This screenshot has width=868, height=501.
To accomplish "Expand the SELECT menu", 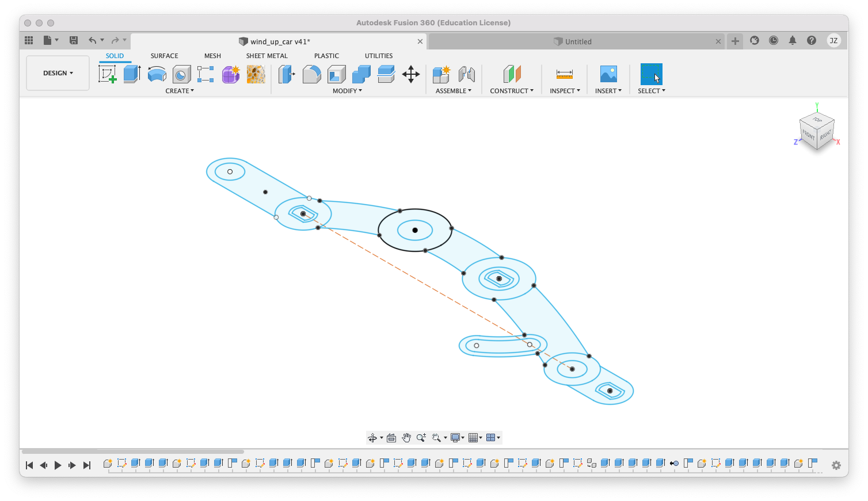I will coord(652,91).
